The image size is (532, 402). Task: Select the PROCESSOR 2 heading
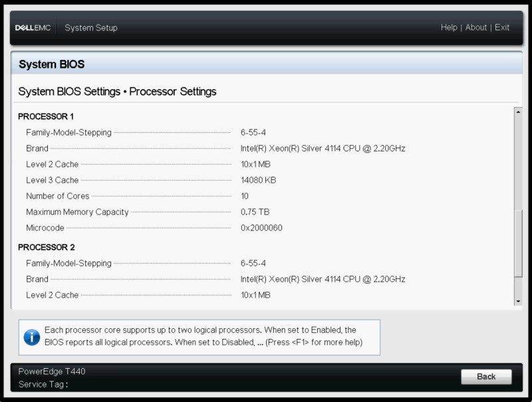tap(46, 247)
